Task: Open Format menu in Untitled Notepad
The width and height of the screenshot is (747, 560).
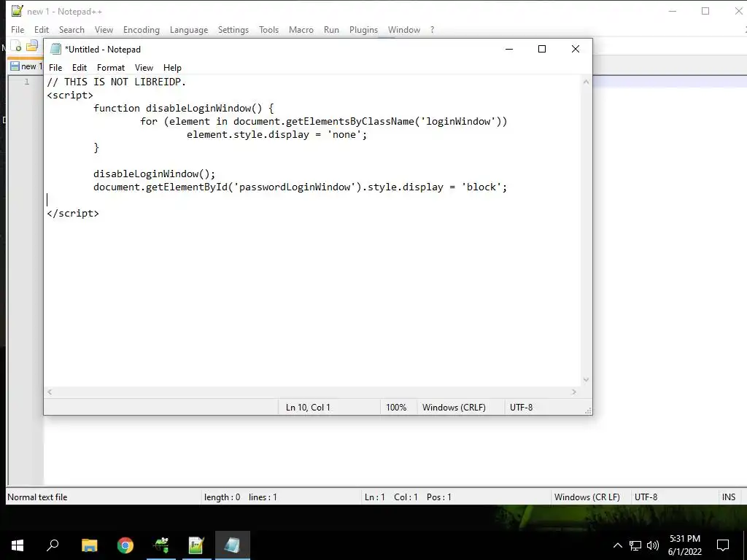Action: (111, 68)
